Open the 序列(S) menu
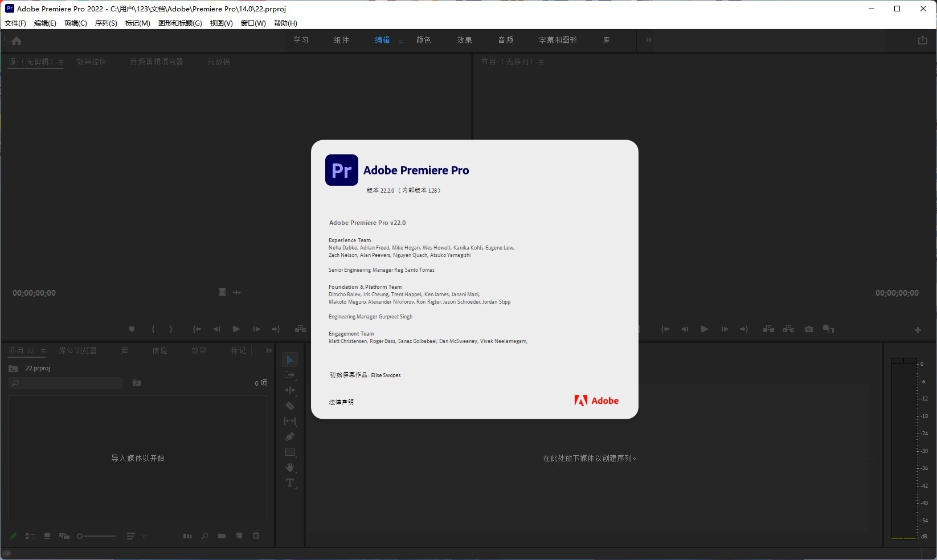The image size is (937, 560). tap(106, 23)
